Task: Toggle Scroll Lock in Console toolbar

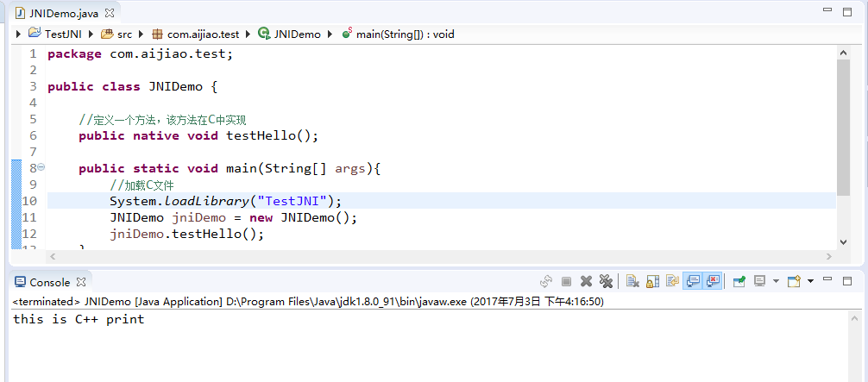Action: pos(652,281)
